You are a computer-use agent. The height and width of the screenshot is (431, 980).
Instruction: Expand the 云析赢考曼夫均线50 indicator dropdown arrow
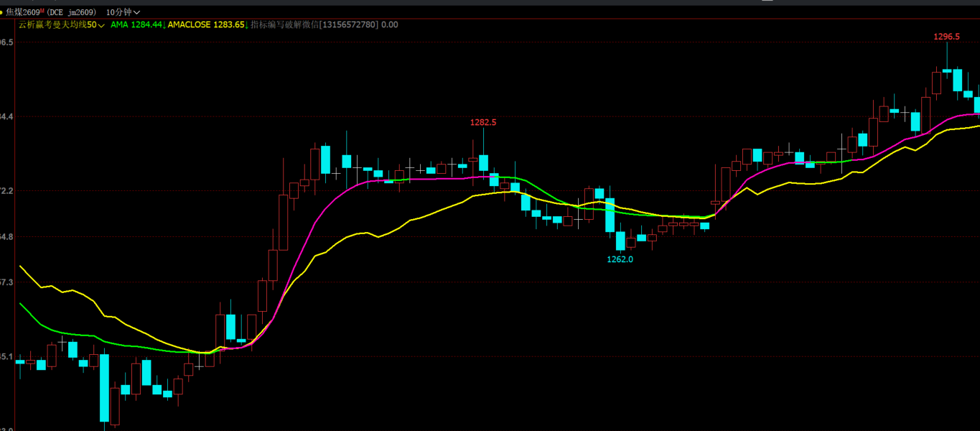pyautogui.click(x=101, y=25)
